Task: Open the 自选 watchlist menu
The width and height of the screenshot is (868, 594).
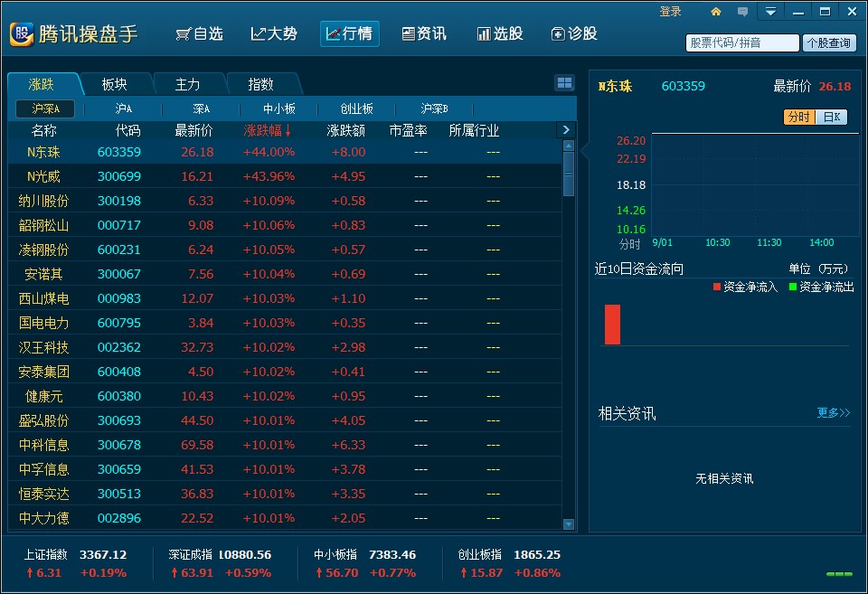Action: coord(199,34)
